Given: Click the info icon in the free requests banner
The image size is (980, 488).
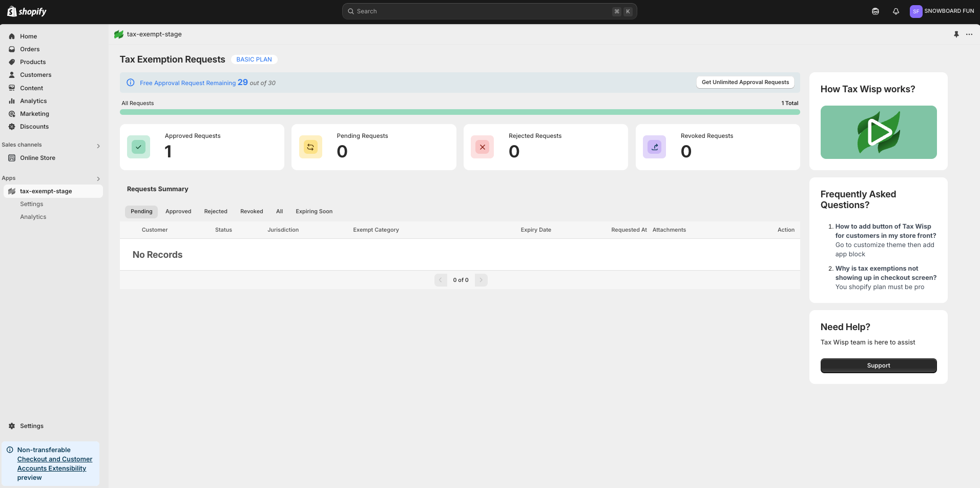Looking at the screenshot, I should tap(131, 83).
